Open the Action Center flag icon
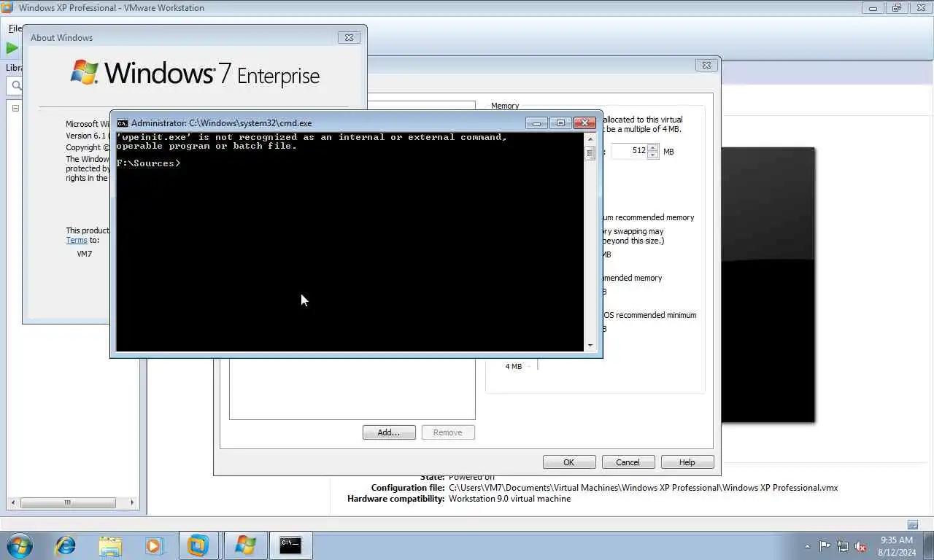 [x=825, y=545]
